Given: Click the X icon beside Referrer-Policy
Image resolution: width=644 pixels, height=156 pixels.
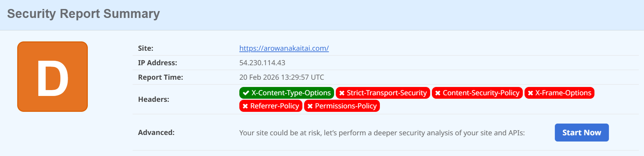Looking at the screenshot, I should (x=245, y=106).
